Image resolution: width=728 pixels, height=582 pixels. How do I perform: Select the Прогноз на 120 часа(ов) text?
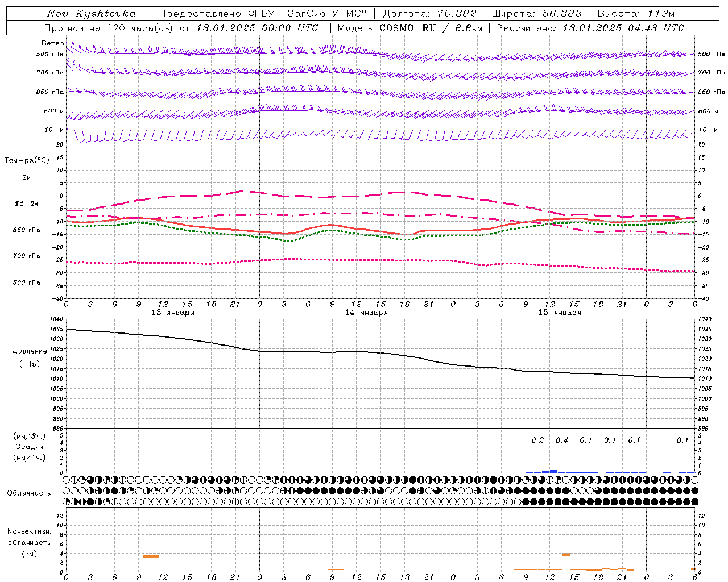coord(109,28)
